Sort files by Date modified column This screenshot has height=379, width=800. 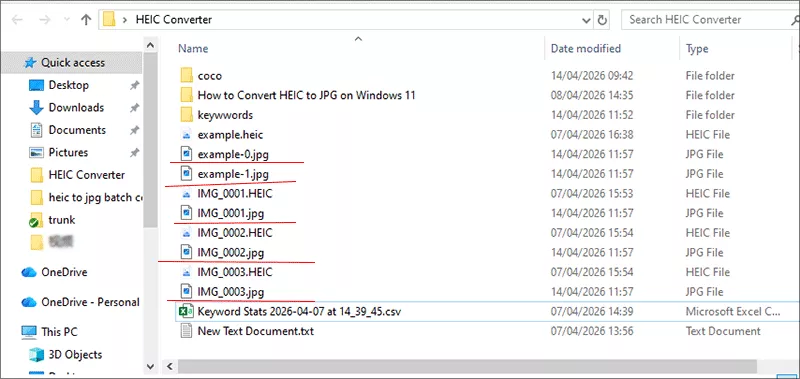point(586,48)
